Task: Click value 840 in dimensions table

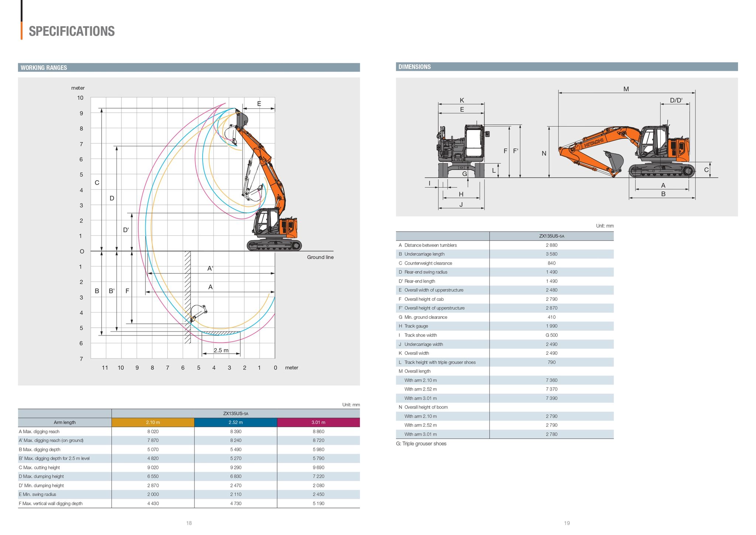Action: point(551,263)
